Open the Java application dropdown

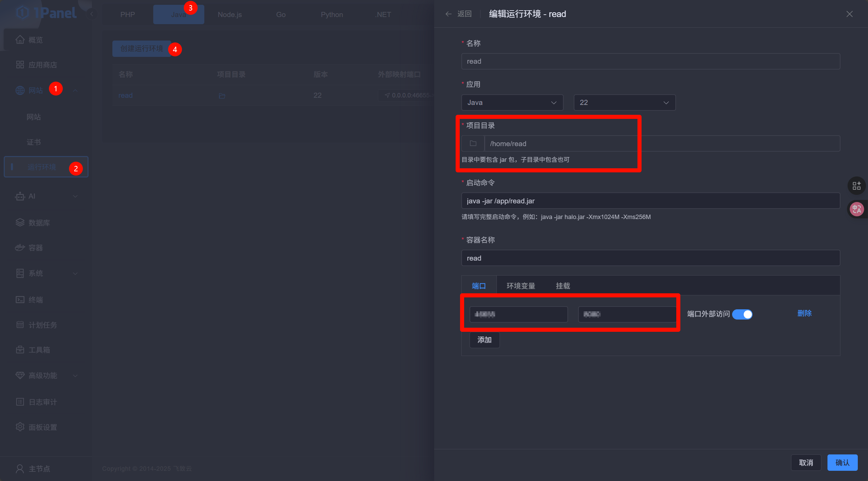pos(512,103)
